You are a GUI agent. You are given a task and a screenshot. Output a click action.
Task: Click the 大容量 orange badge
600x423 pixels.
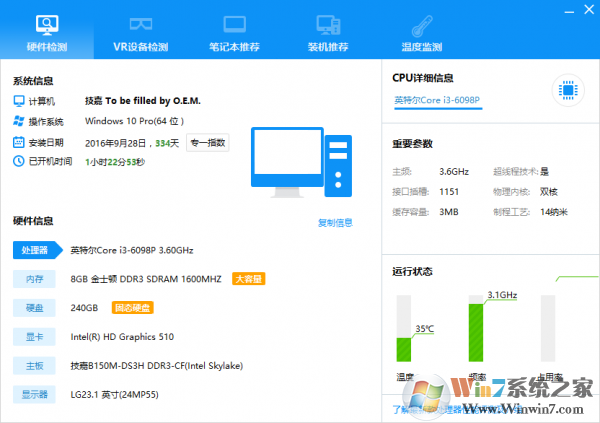click(249, 279)
